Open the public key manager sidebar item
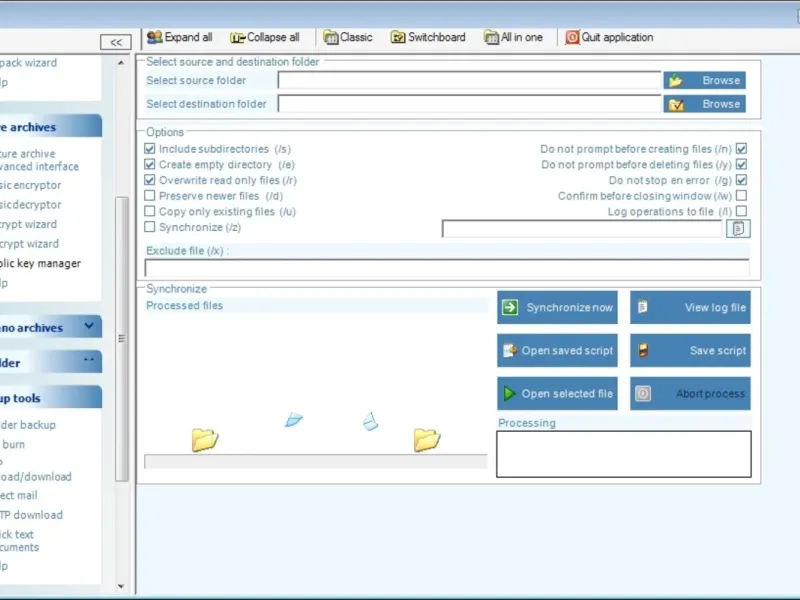Screen dimensions: 800x600 pos(40,263)
